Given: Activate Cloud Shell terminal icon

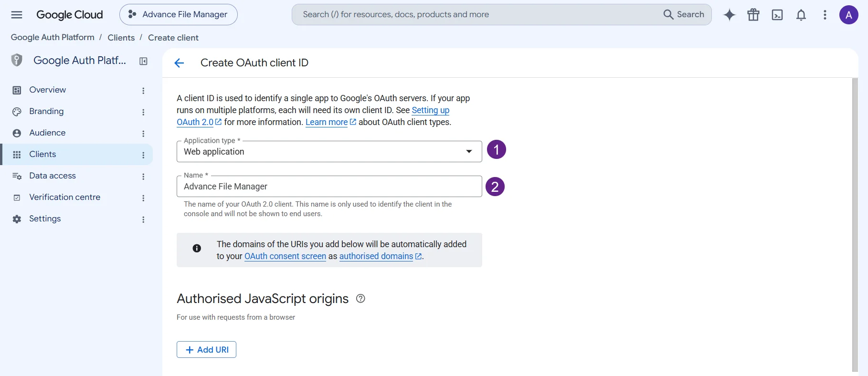Looking at the screenshot, I should tap(777, 15).
